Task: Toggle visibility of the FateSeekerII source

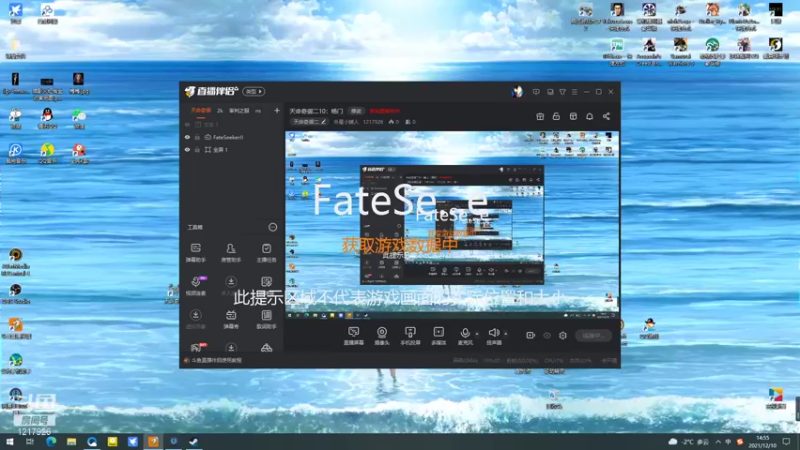Action: pyautogui.click(x=187, y=137)
